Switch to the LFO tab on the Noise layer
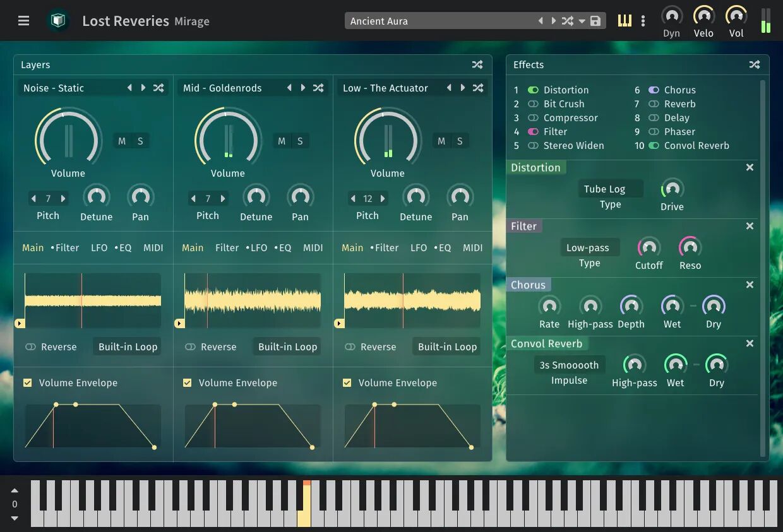This screenshot has height=532, width=783. pos(99,247)
